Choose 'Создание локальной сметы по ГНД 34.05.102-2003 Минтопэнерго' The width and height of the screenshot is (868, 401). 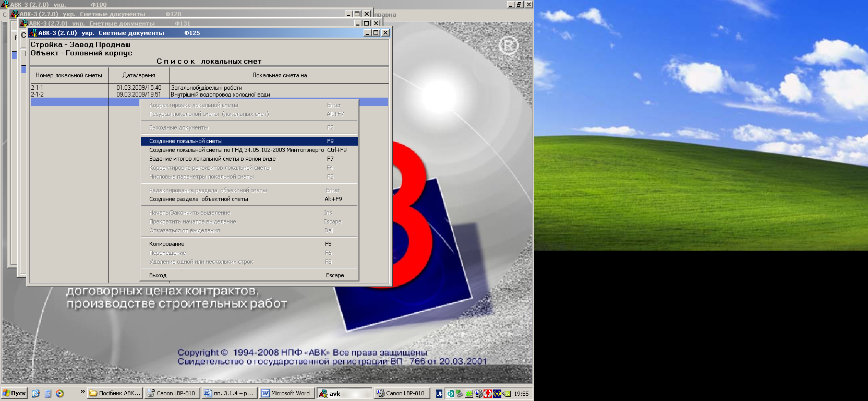click(249, 150)
